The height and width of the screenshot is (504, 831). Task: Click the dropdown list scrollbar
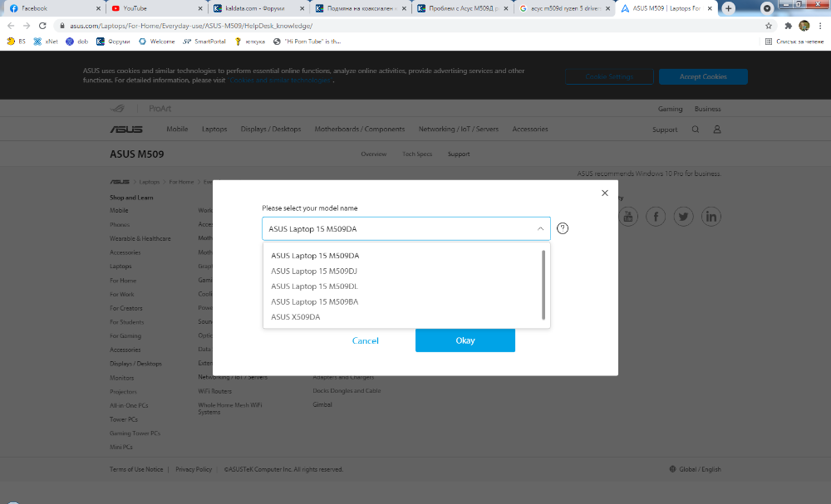(x=543, y=285)
